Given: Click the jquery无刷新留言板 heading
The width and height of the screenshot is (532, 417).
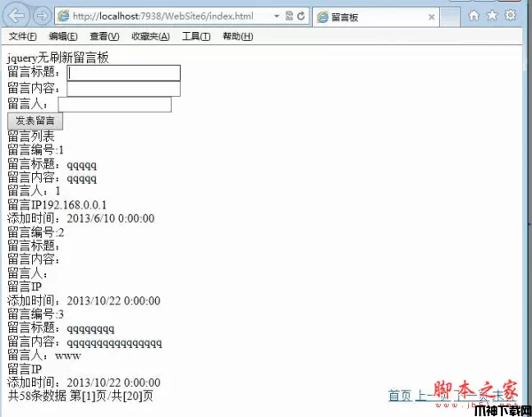Looking at the screenshot, I should 58,58.
